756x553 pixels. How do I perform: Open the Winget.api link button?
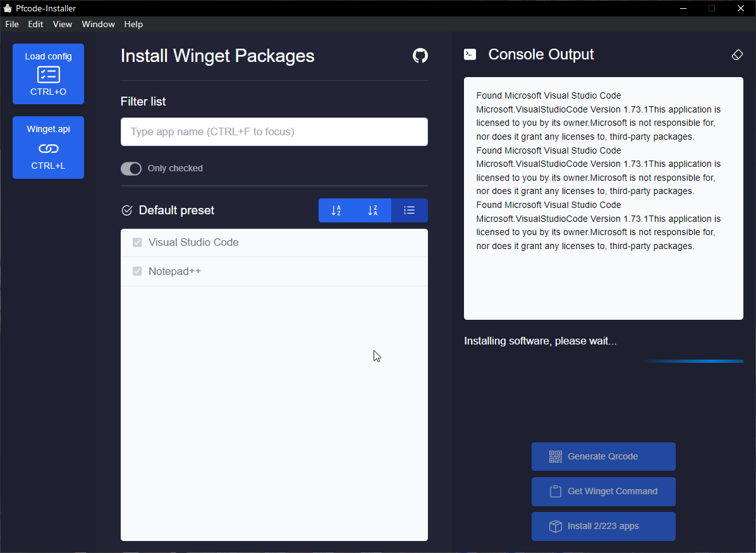(48, 147)
